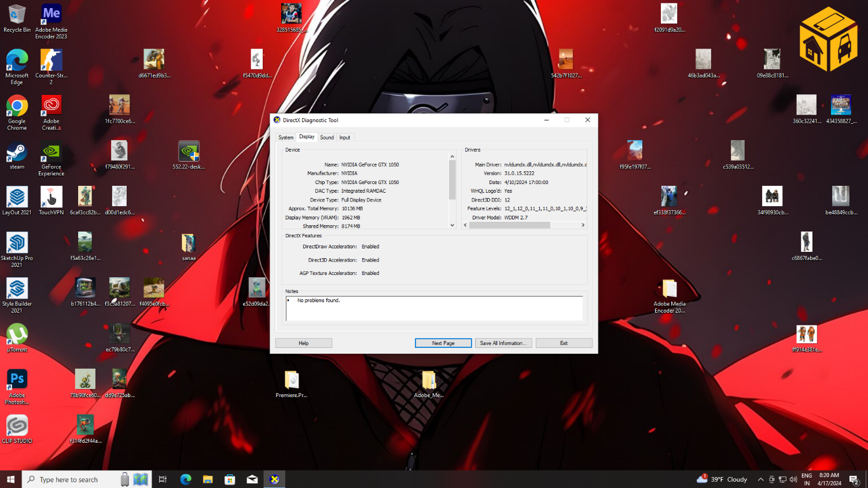Screen dimensions: 868x488
Task: Select the Premiere.Pr... folder icon
Action: pos(292,384)
